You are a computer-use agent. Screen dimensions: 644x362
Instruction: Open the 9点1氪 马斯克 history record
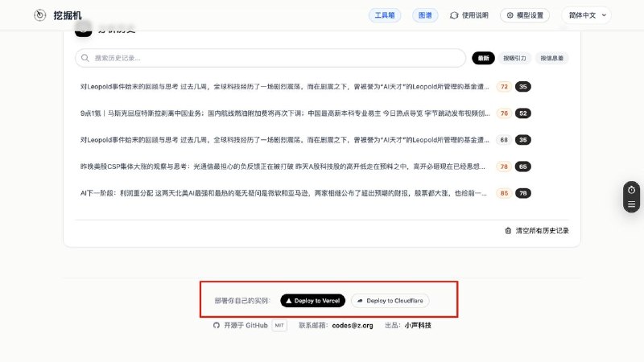coord(285,113)
